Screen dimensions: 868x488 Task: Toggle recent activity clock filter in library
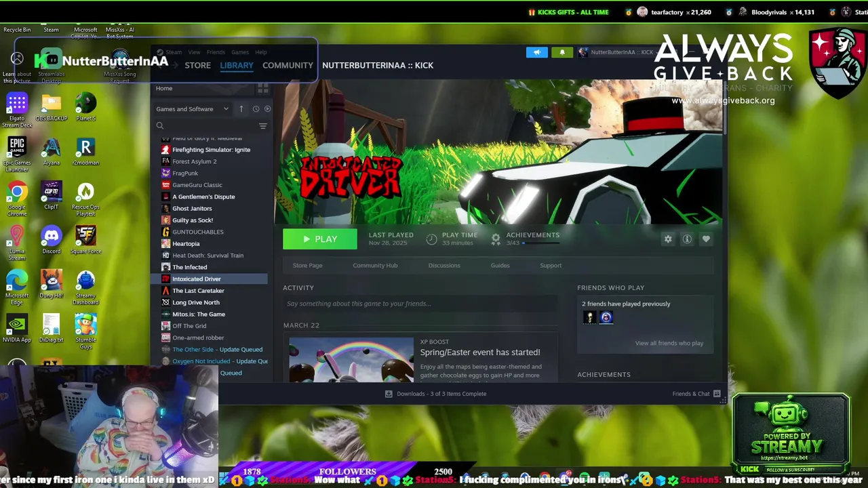(x=256, y=108)
